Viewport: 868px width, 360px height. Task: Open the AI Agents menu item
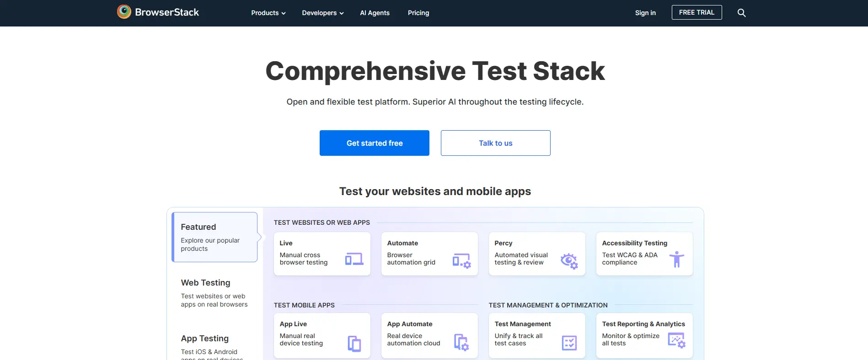pyautogui.click(x=375, y=13)
